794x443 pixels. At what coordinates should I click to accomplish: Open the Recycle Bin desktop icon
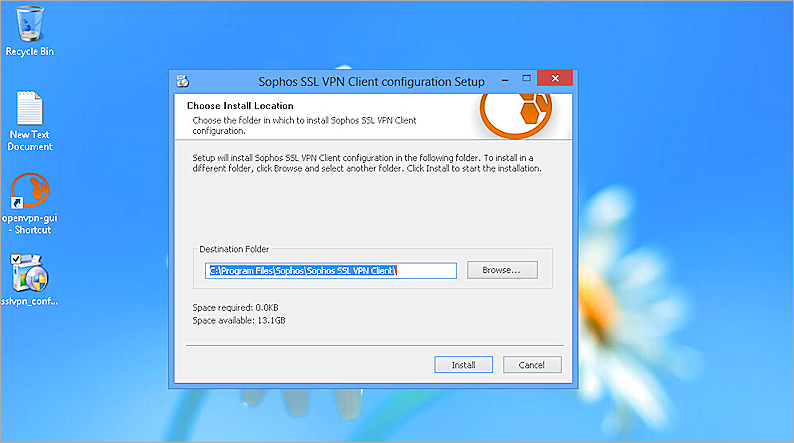pyautogui.click(x=29, y=31)
